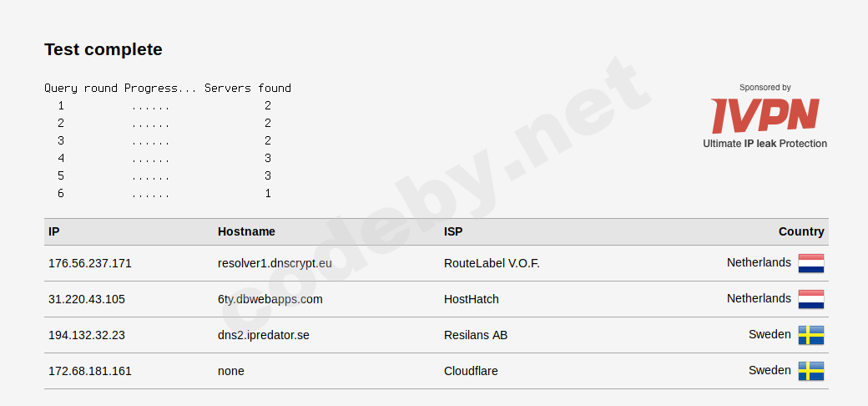This screenshot has height=406, width=868.
Task: Select IP address 172.68.181.161
Action: pos(90,371)
